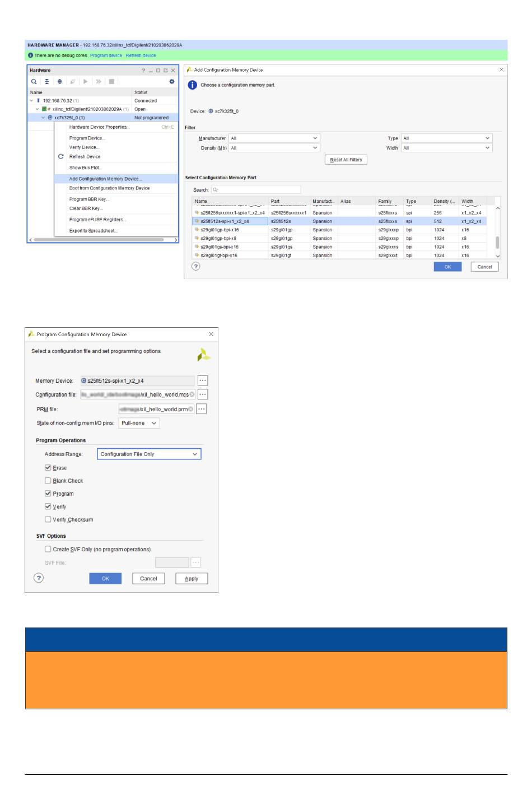This screenshot has height=795, width=532.
Task: Toggle the Verify checkbox
Action: (x=48, y=506)
